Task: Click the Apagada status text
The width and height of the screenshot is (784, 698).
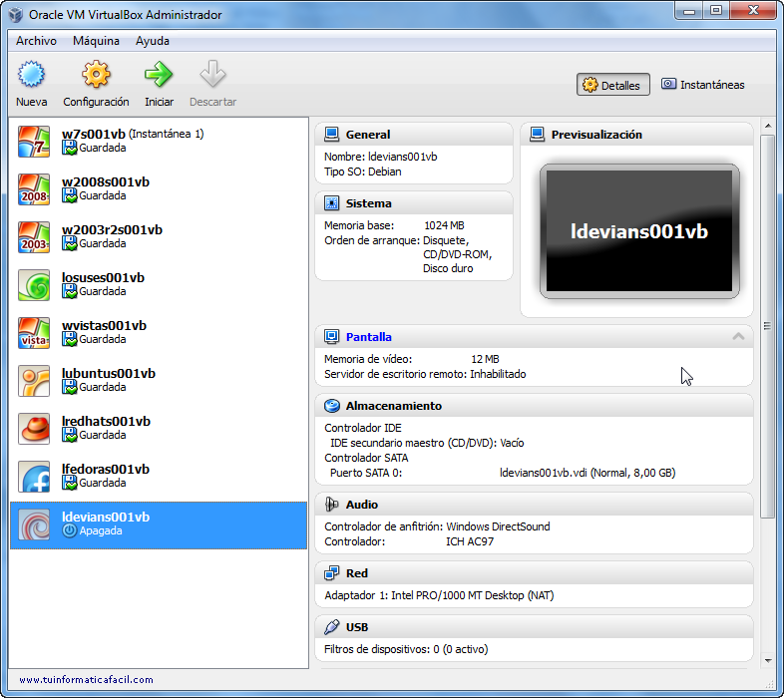Action: [101, 531]
